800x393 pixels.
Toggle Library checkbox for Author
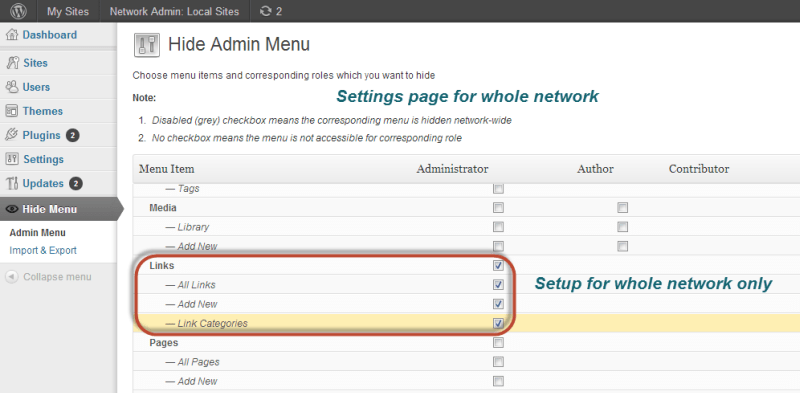(x=622, y=227)
